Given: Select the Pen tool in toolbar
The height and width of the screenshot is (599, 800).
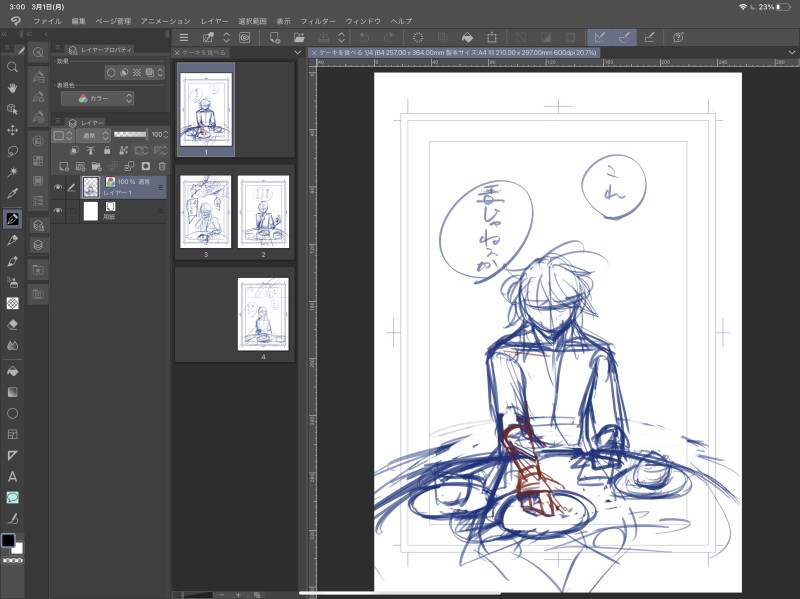Looking at the screenshot, I should (12, 219).
